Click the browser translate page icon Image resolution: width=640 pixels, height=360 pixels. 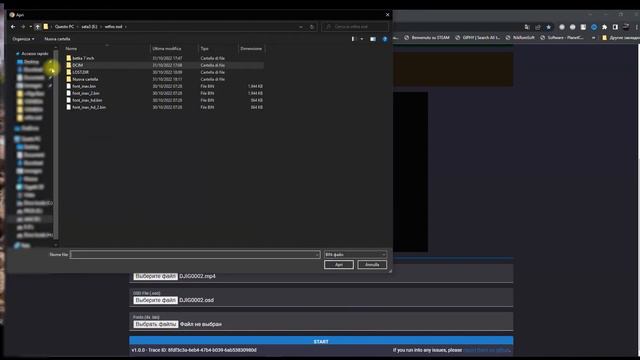pyautogui.click(x=527, y=27)
